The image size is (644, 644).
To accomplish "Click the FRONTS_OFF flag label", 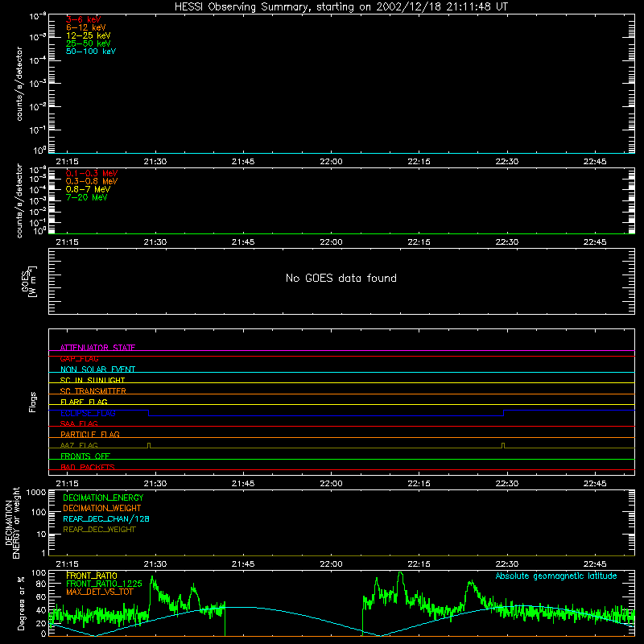I will [85, 456].
